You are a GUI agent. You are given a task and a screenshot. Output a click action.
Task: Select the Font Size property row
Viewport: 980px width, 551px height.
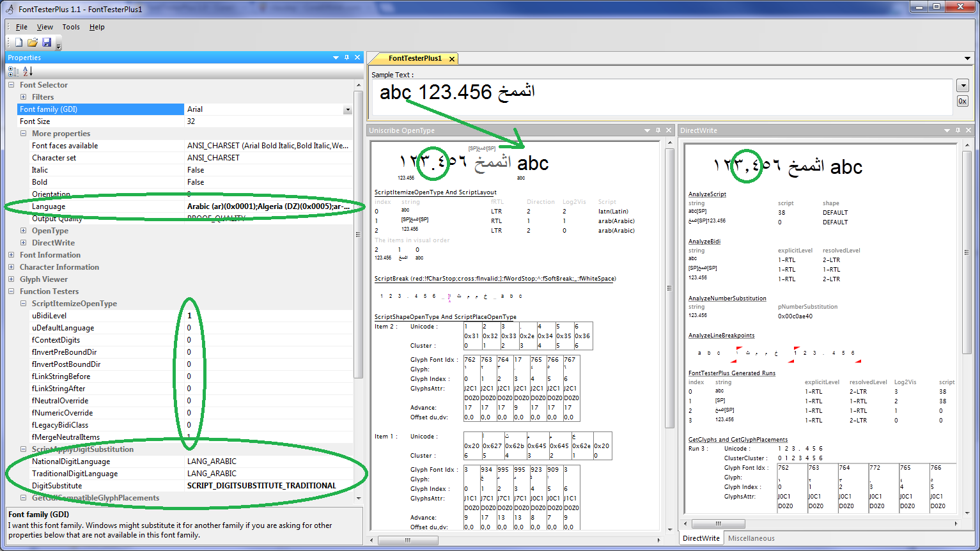(x=185, y=121)
